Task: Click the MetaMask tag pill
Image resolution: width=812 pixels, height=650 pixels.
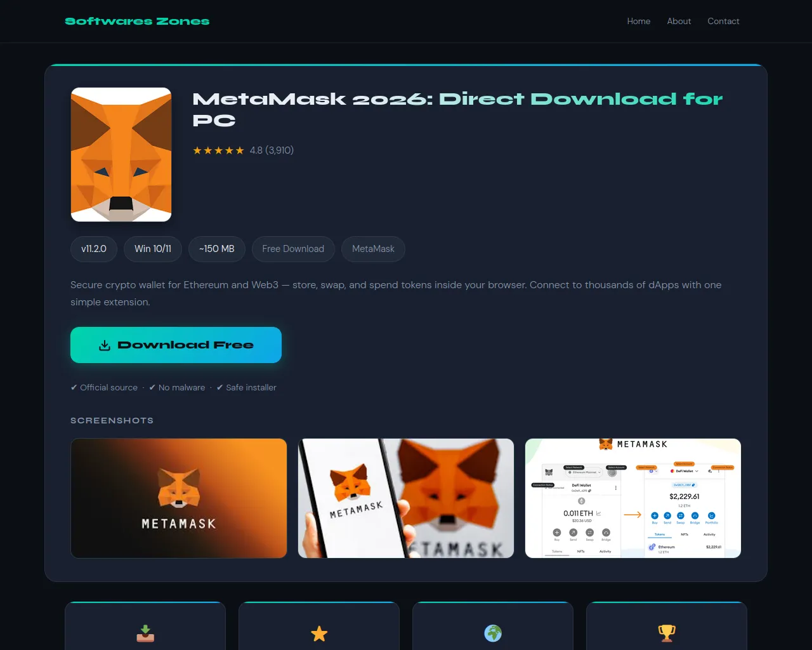Action: pyautogui.click(x=373, y=249)
